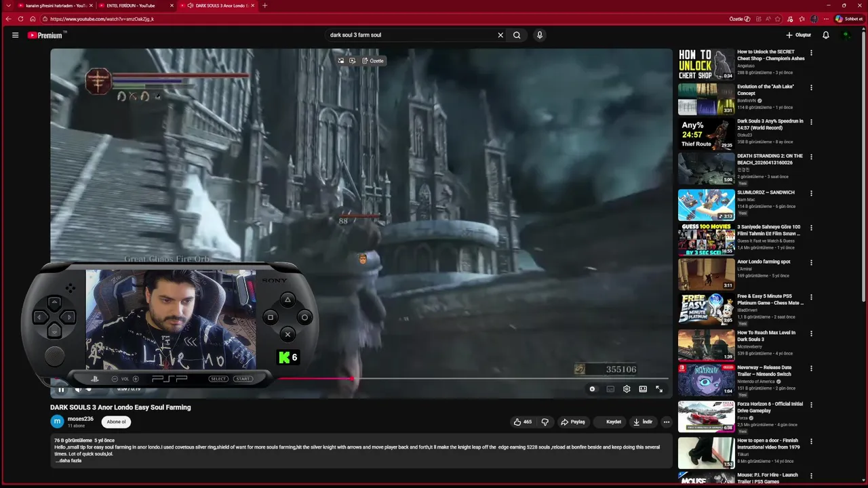868x488 pixels.
Task: Open the notifications bell
Action: pyautogui.click(x=826, y=35)
